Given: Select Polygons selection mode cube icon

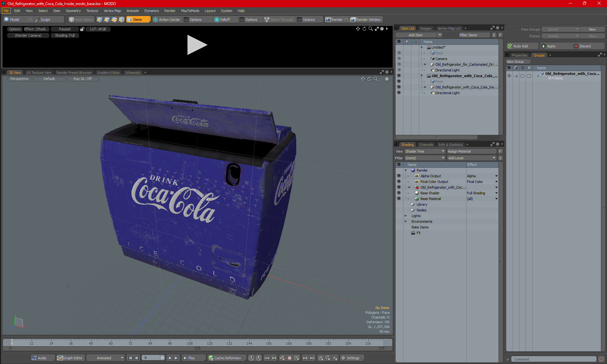Looking at the screenshot, I should [x=114, y=20].
